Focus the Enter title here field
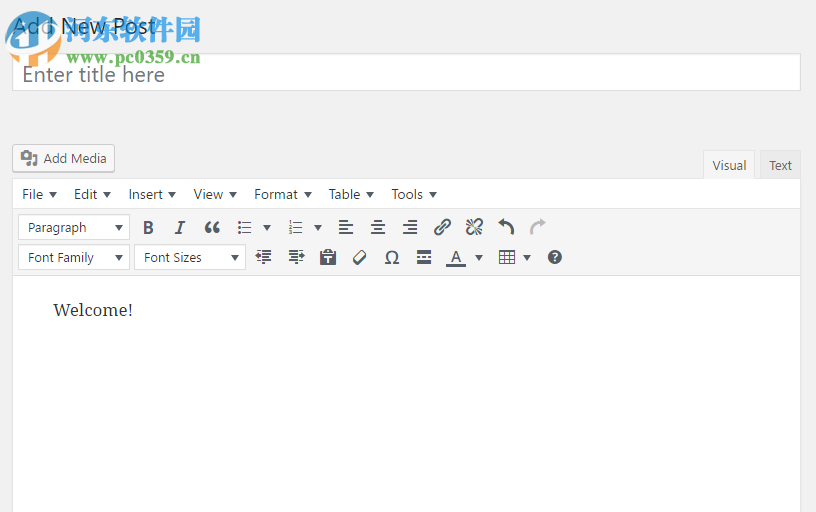The height and width of the screenshot is (512, 816). pos(406,72)
